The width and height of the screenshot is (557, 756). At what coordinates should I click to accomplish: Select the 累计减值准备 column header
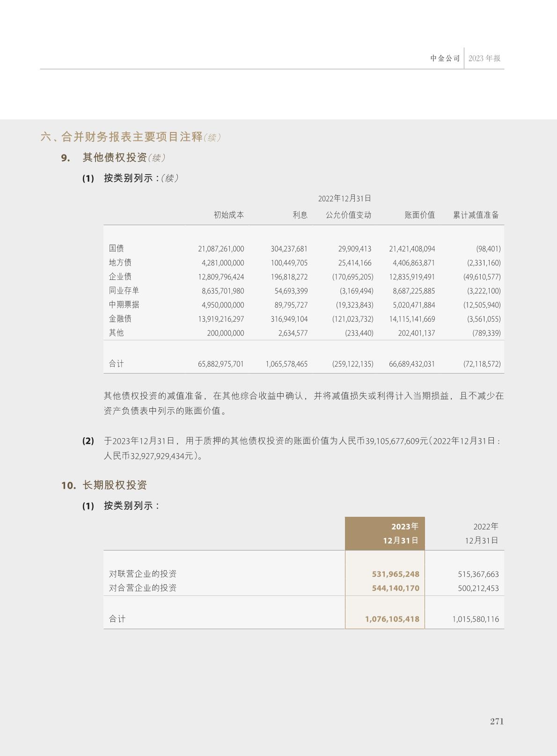[476, 215]
